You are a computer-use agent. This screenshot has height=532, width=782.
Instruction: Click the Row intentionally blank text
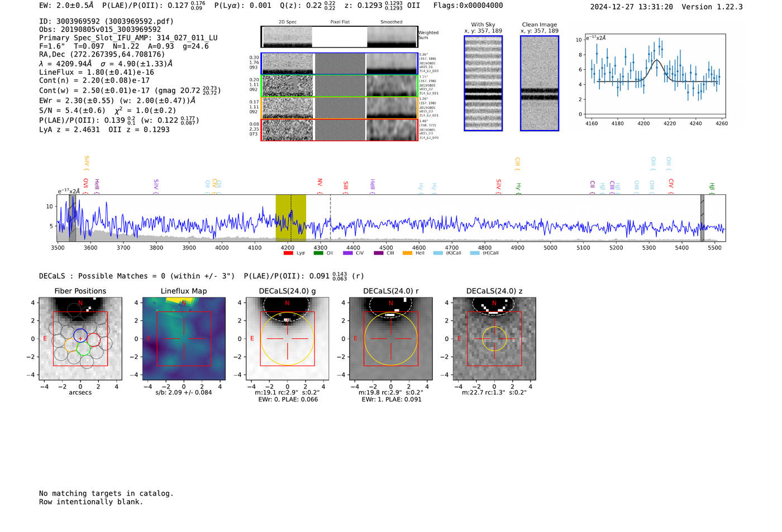tap(91, 502)
